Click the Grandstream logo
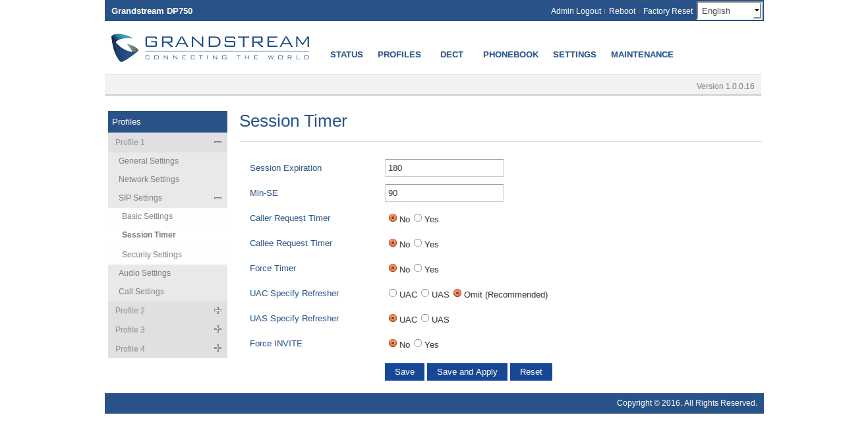The width and height of the screenshot is (868, 444). click(210, 48)
